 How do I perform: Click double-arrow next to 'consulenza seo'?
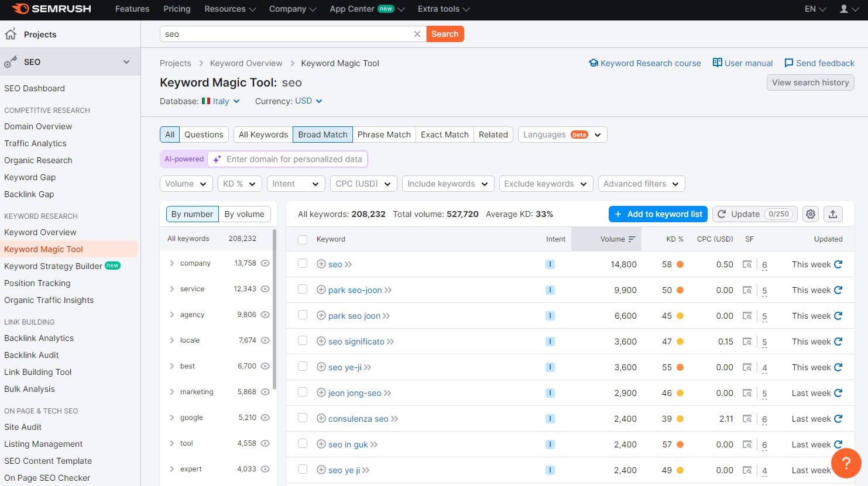[x=394, y=419]
